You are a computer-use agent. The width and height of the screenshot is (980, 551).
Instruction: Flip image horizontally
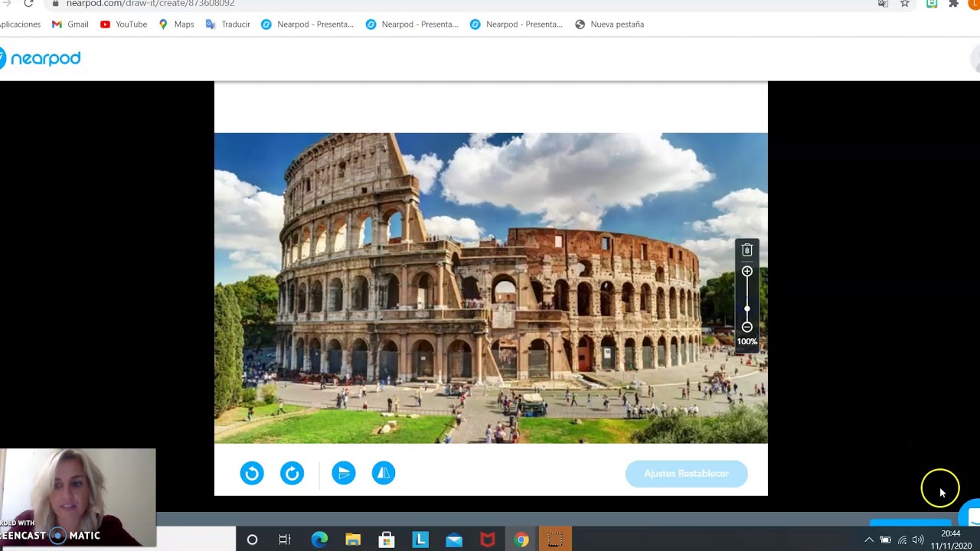coord(384,473)
